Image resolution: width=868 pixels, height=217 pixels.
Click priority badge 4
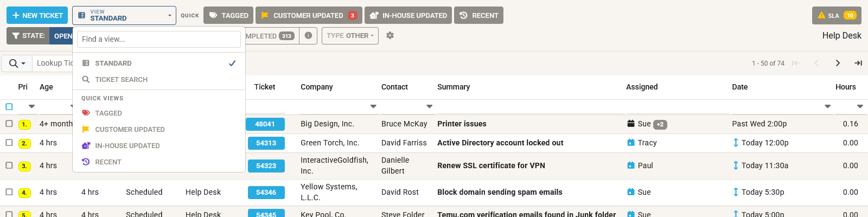tap(24, 193)
